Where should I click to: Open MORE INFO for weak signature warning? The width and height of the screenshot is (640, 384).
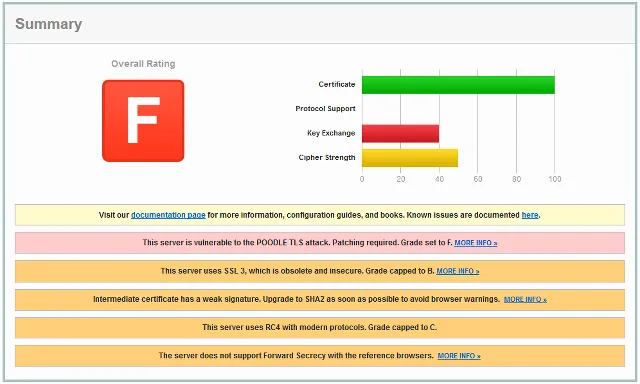coord(525,300)
